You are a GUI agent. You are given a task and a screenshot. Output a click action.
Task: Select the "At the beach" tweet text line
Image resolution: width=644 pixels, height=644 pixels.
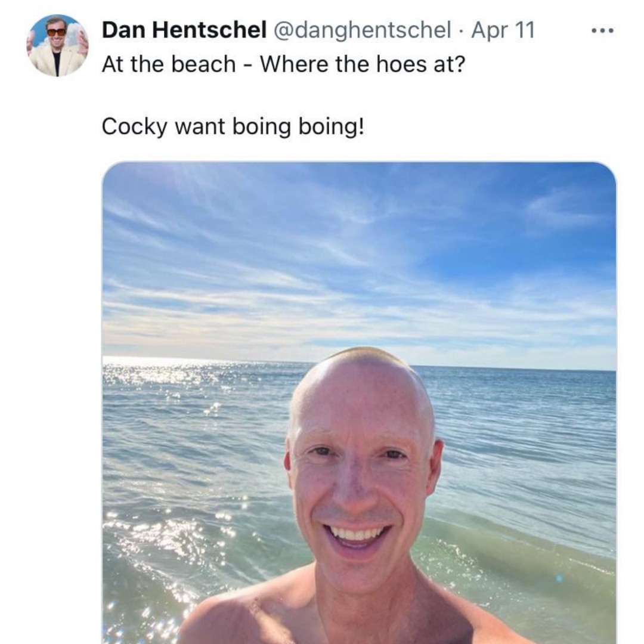click(x=283, y=64)
